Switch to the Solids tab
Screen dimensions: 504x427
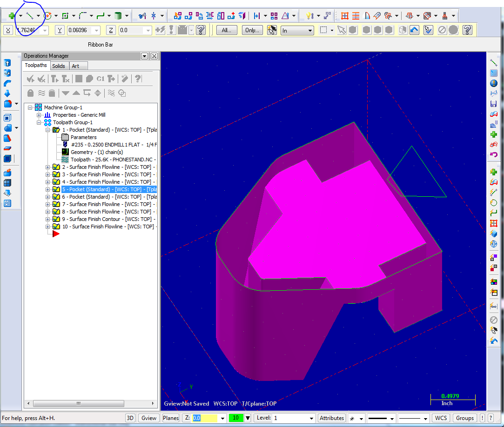59,66
